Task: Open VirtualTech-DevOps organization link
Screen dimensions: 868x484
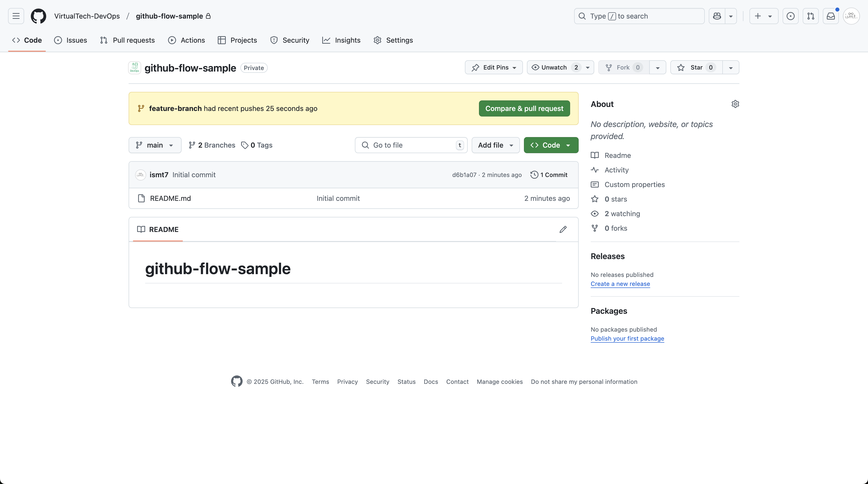Action: [87, 16]
